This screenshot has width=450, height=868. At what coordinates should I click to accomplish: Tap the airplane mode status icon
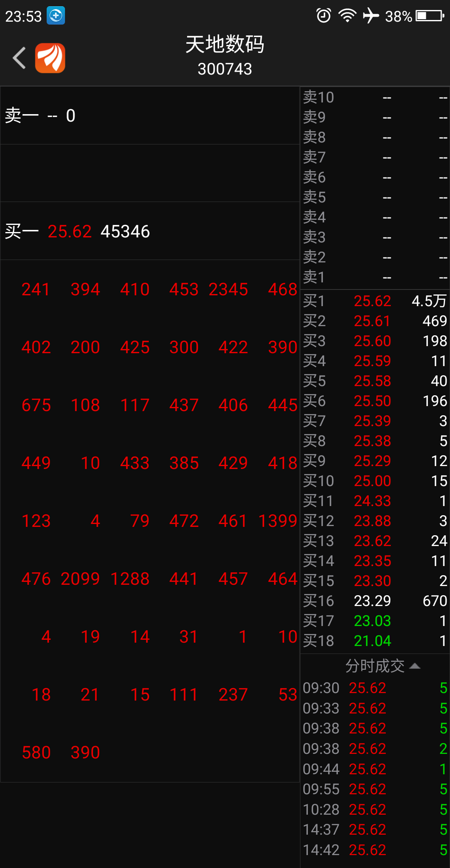tap(371, 16)
